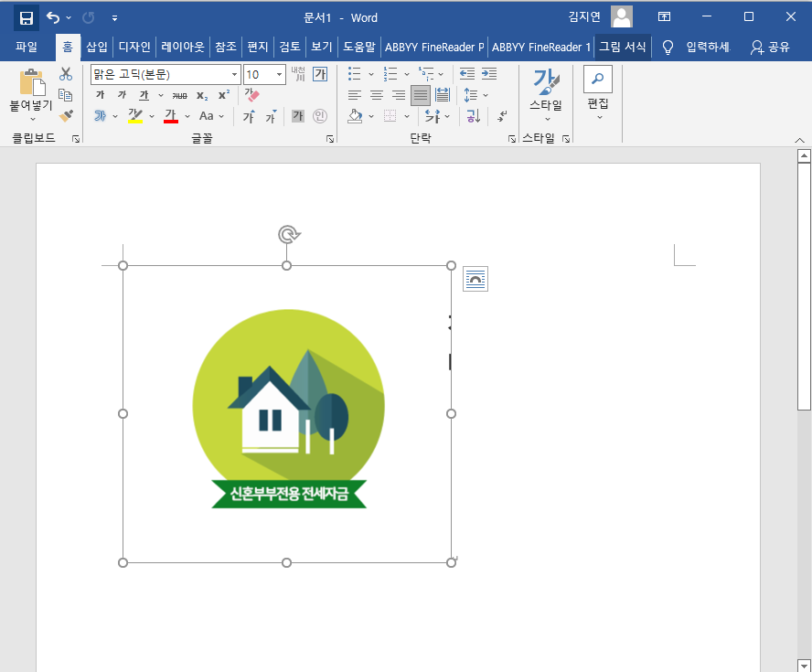Switch to the 레이아웃 tab
This screenshot has height=672, width=812.
tap(183, 48)
